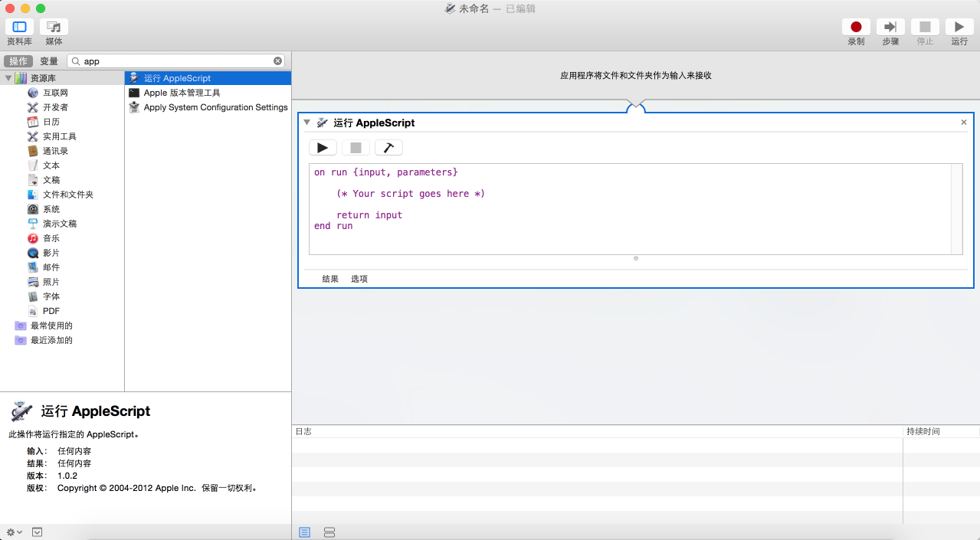This screenshot has height=540, width=980.
Task: Hide the description pane with bottom toggle
Action: (38, 532)
